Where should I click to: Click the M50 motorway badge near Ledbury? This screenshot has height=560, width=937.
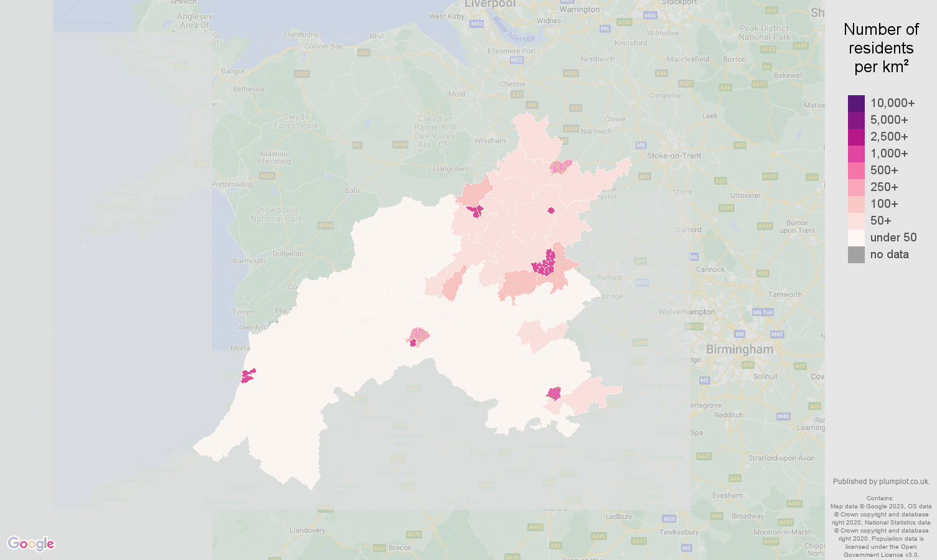(x=669, y=518)
